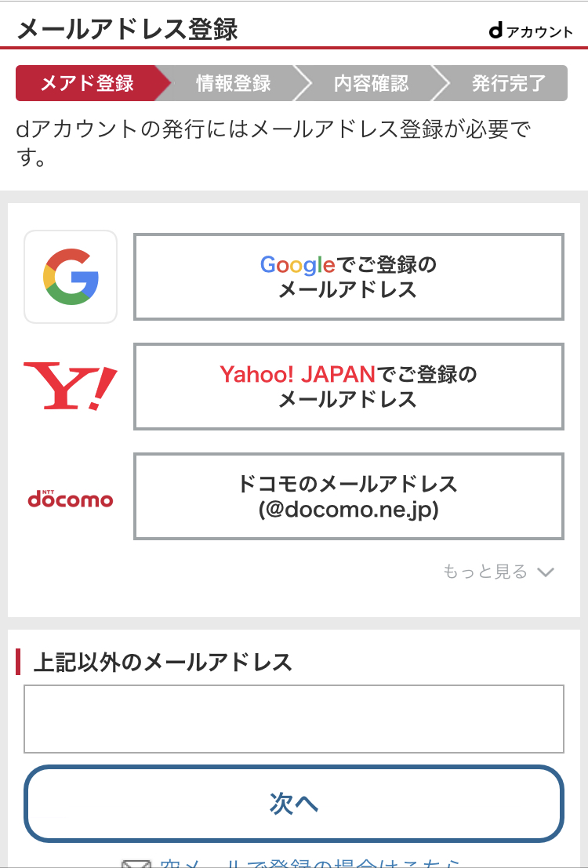This screenshot has height=868, width=588.
Task: Click the NTT docomo logo icon
Action: [x=71, y=498]
